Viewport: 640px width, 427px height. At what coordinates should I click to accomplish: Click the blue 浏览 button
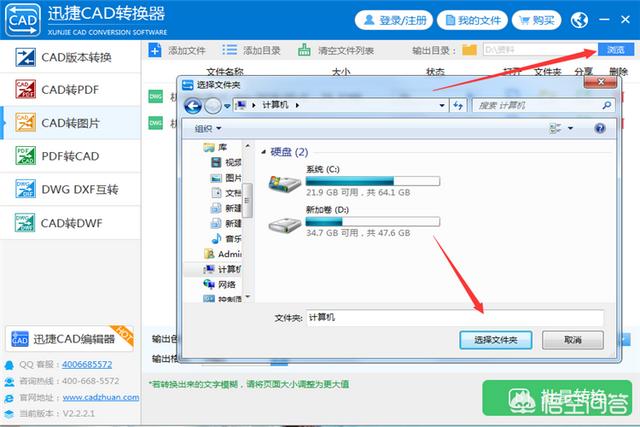coord(616,50)
